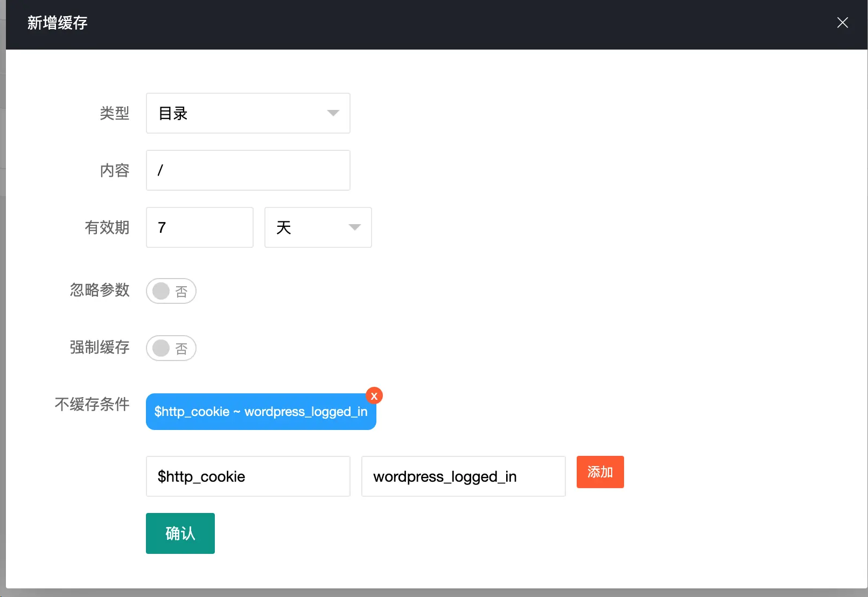Remove the $http_cookie no-cache condition tag
The height and width of the screenshot is (597, 868).
click(x=374, y=396)
